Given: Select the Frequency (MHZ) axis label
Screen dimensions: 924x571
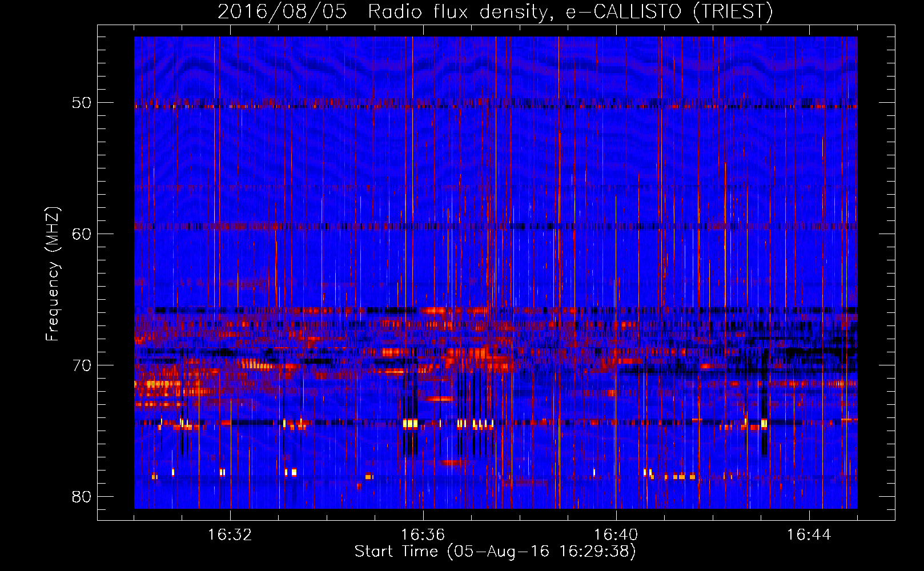Looking at the screenshot, I should (53, 275).
